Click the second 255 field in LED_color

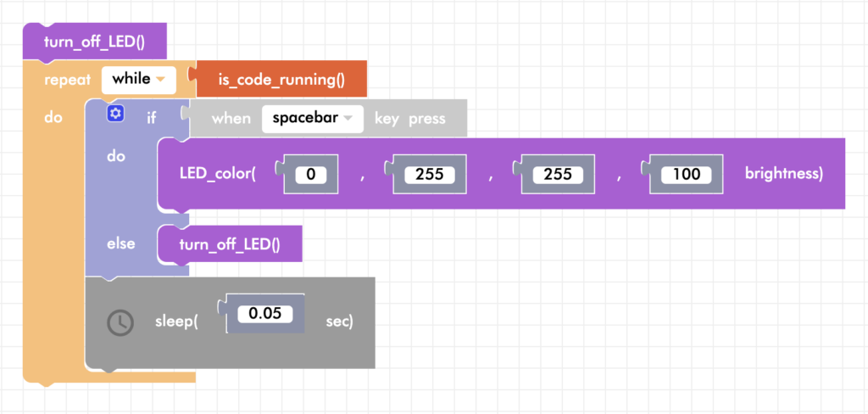[556, 175]
